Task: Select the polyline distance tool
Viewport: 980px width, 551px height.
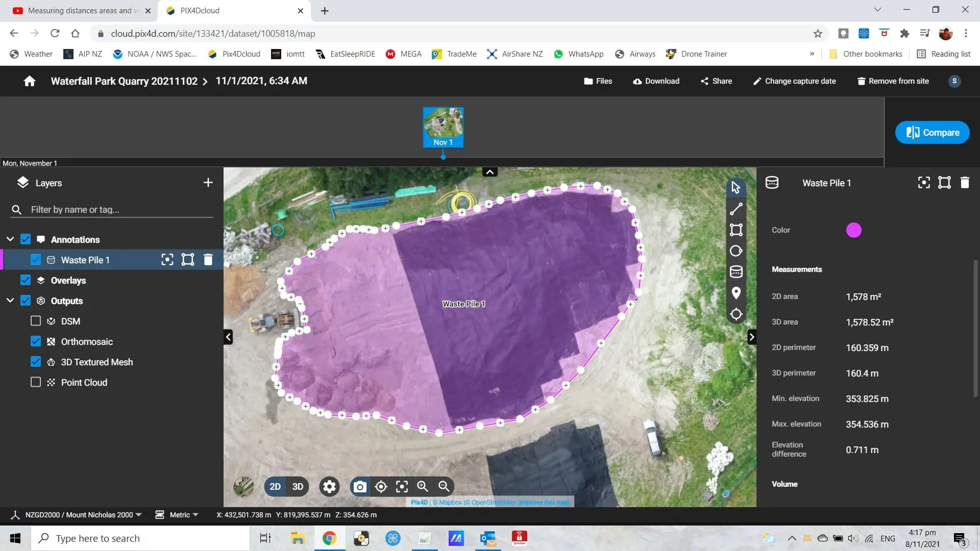Action: [736, 209]
